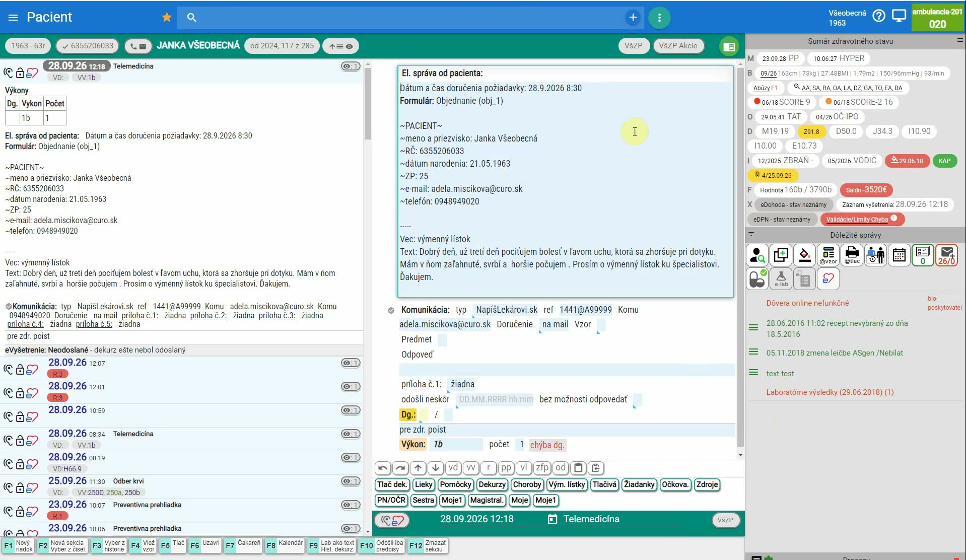Screen dimensions: 966x560
Task: Open the filter dropdown left of Dôležité správy
Action: point(751,234)
